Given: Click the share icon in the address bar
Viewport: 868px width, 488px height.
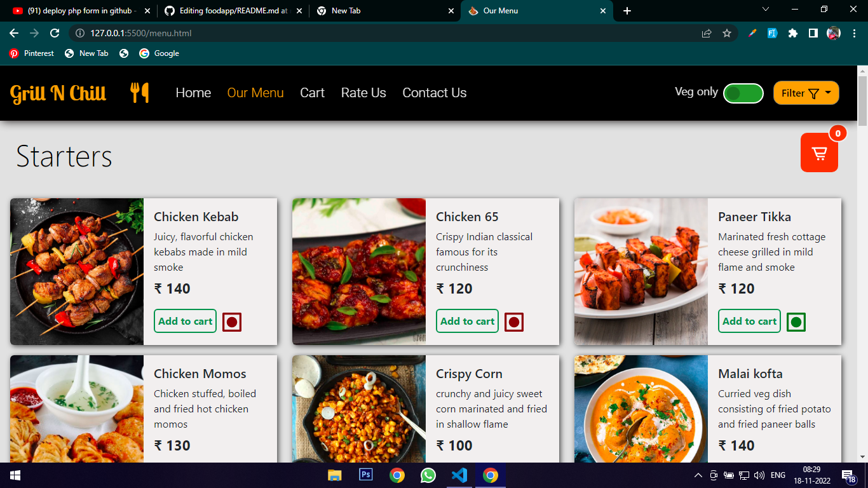Looking at the screenshot, I should coord(706,33).
